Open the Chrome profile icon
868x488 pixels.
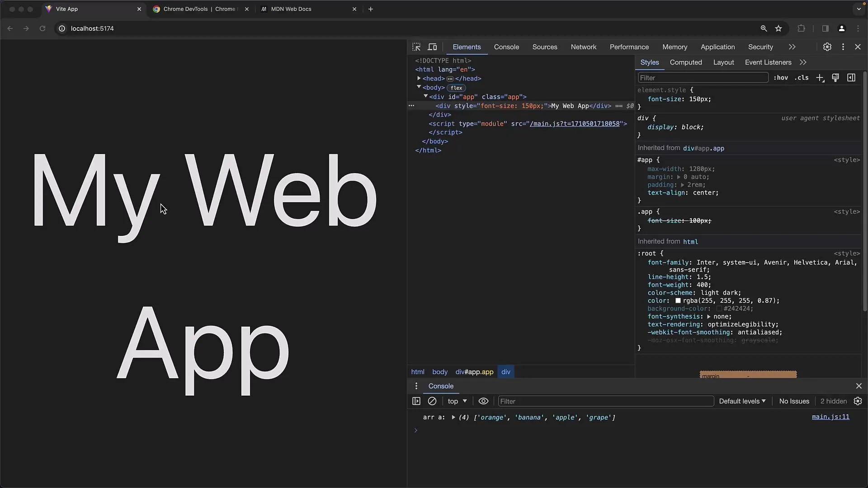(x=841, y=28)
